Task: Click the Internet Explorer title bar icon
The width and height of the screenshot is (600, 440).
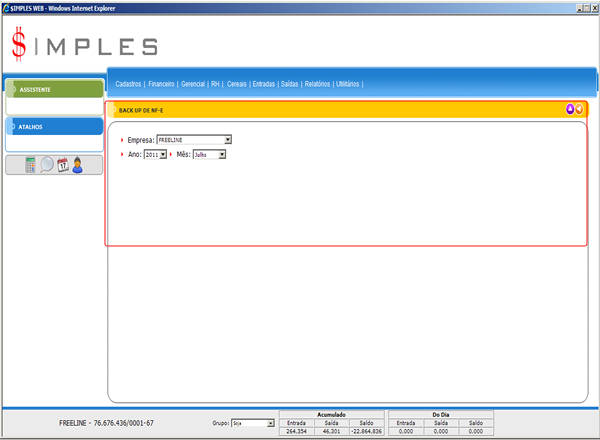Action: [x=5, y=5]
